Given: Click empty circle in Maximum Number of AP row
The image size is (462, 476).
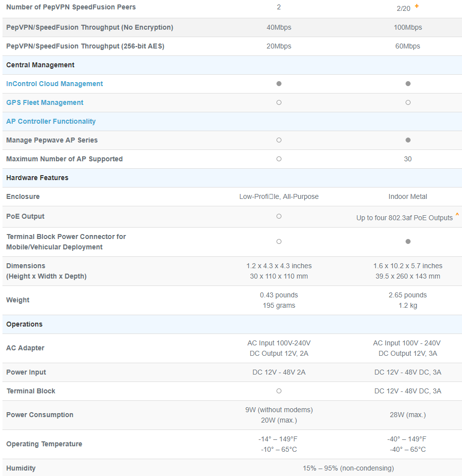Looking at the screenshot, I should point(279,159).
